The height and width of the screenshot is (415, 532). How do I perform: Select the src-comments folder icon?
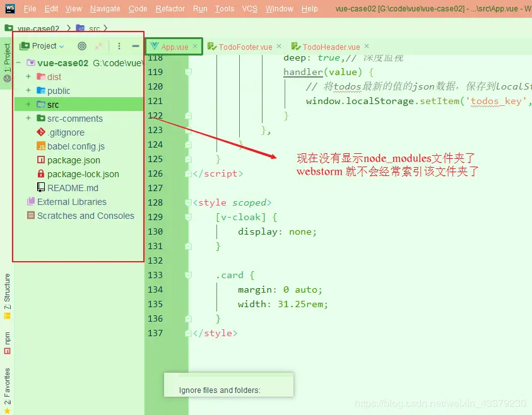(41, 119)
